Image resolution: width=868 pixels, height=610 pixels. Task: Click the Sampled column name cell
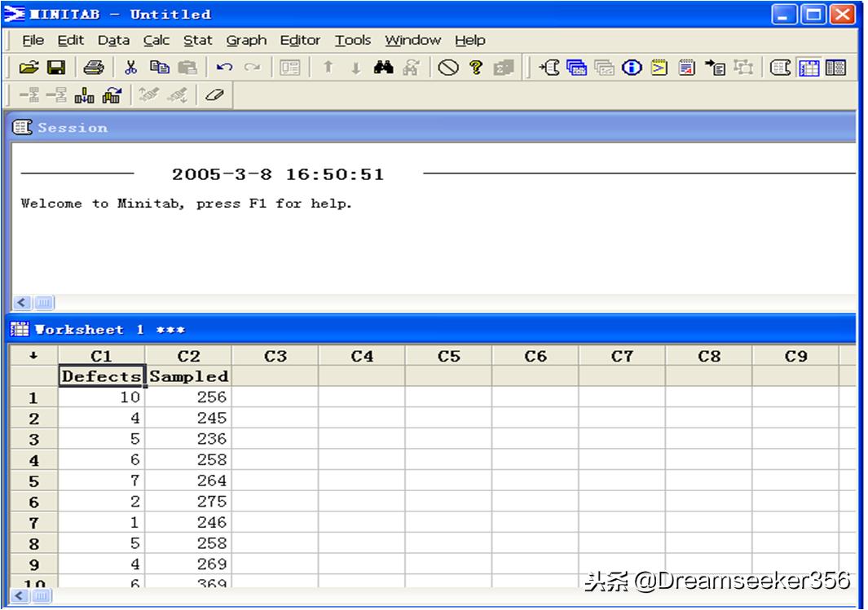tap(188, 376)
